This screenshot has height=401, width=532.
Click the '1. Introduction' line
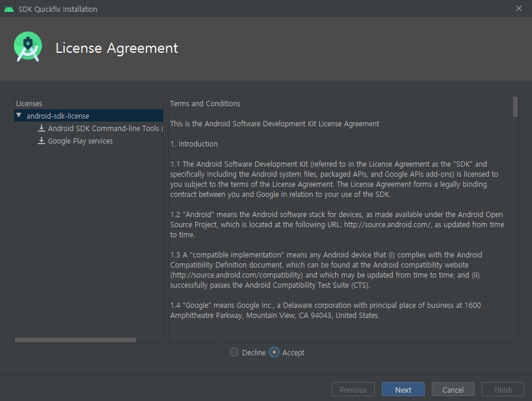194,144
